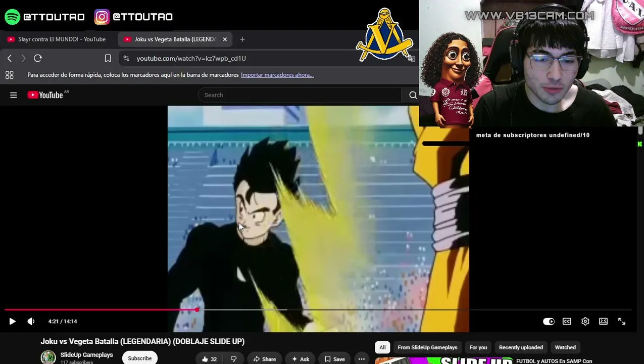Open site info icon in the address bar

126,58
